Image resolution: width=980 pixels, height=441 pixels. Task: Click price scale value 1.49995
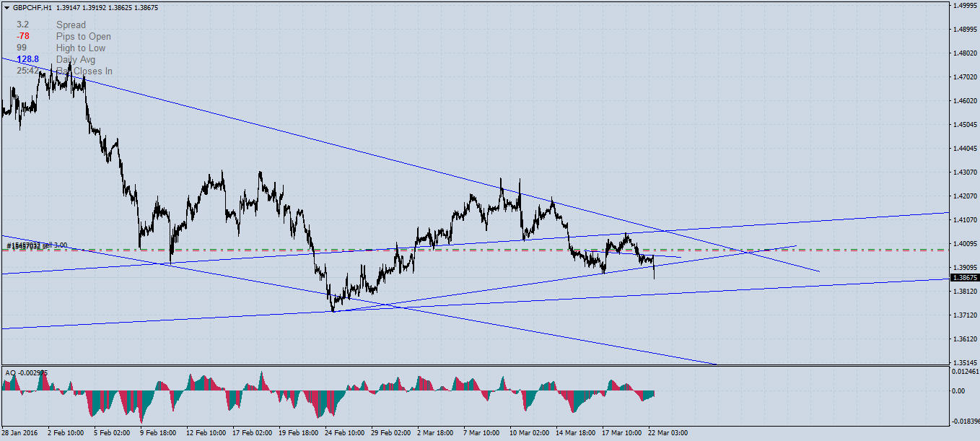(x=965, y=6)
